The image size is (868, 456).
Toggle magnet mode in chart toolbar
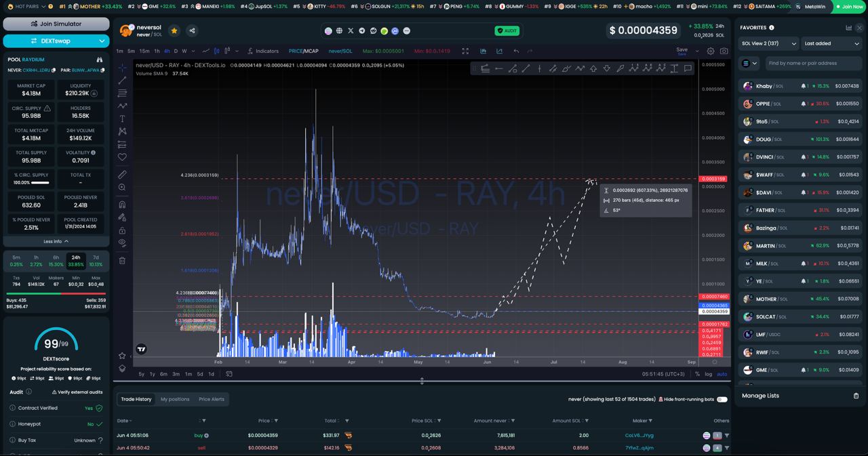[x=122, y=204]
